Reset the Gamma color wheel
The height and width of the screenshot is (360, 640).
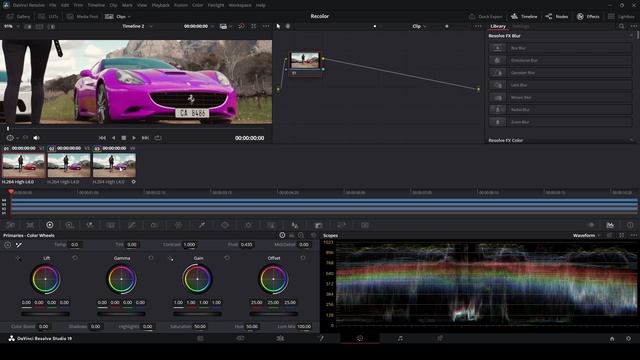pos(151,258)
